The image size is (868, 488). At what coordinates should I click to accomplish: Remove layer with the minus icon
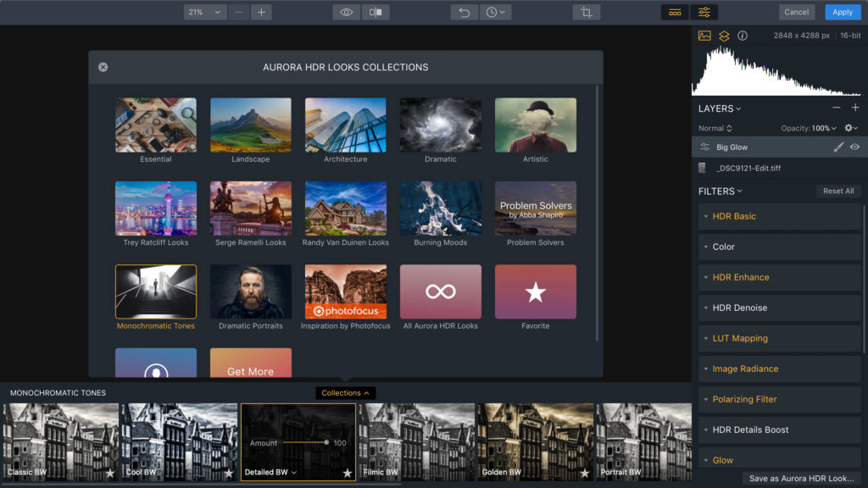click(x=837, y=108)
